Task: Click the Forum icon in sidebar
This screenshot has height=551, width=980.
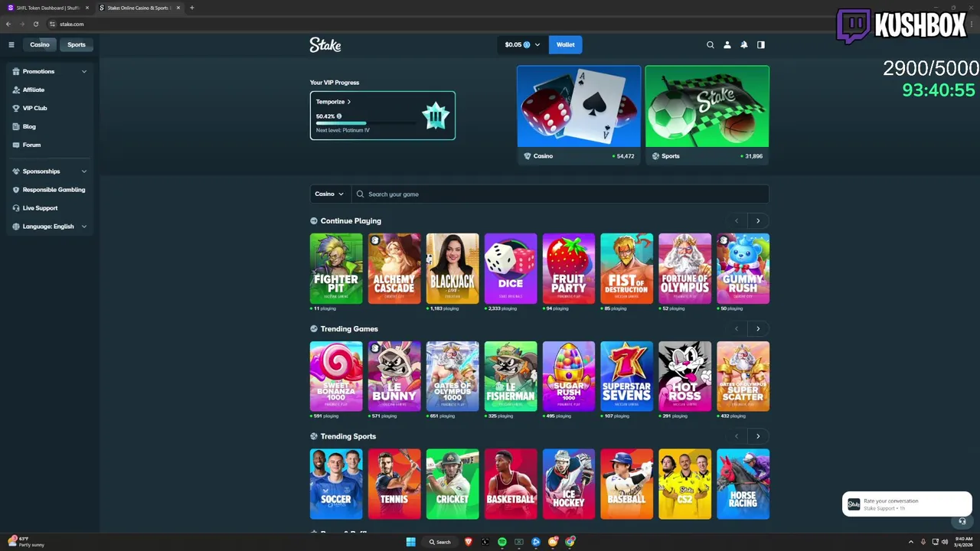Action: pos(16,145)
